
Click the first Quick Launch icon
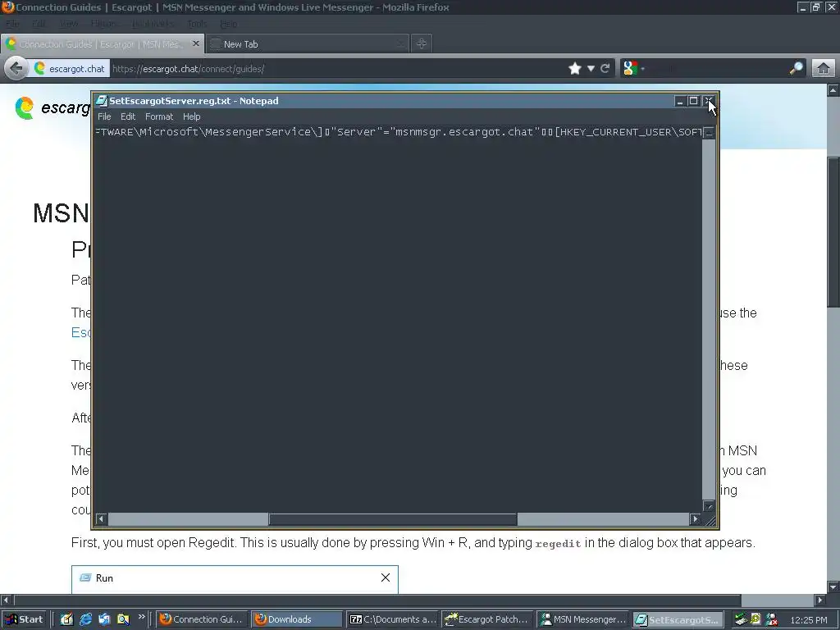[x=66, y=619]
